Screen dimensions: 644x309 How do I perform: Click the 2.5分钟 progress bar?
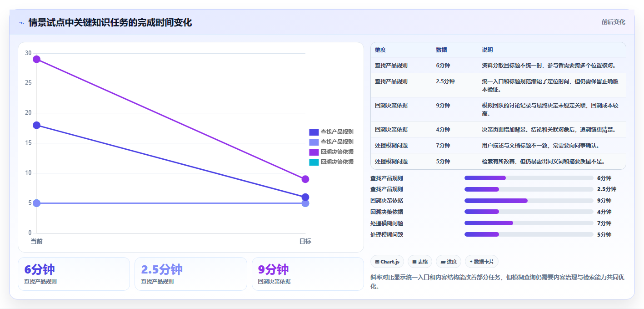click(529, 189)
